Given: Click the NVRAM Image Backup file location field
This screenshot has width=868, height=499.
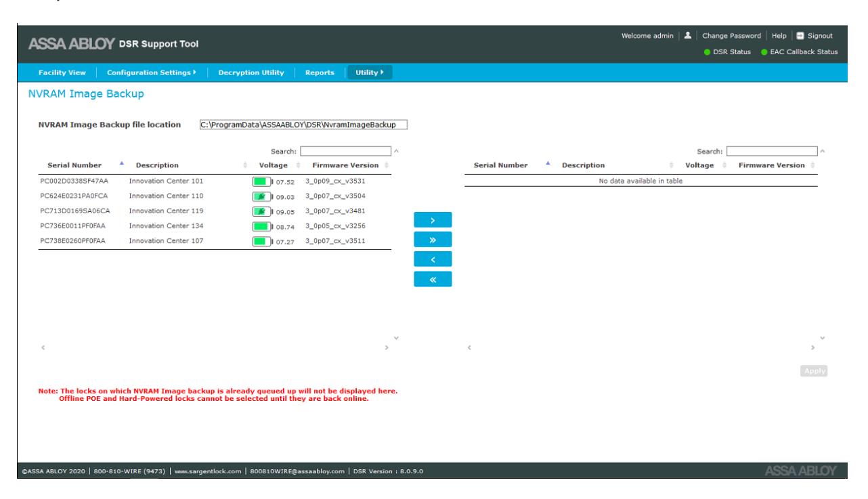Looking at the screenshot, I should coord(303,125).
